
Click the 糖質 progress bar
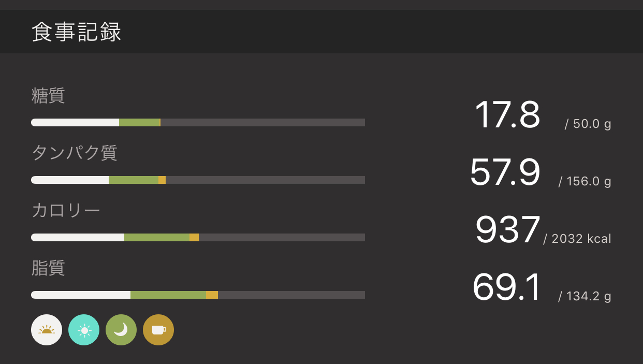[198, 123]
